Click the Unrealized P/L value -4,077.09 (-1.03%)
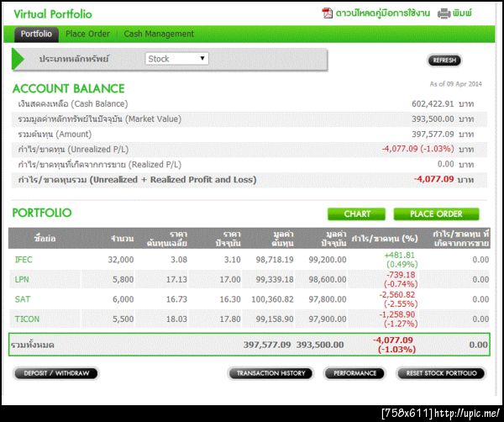Viewport: 504px width, 422px height. (417, 149)
